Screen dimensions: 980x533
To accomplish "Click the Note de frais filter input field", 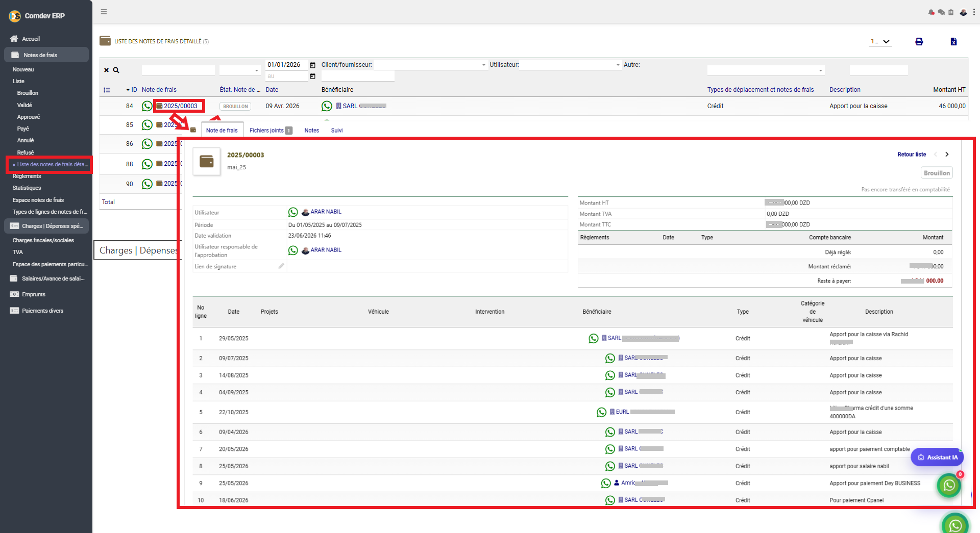I will tap(178, 70).
